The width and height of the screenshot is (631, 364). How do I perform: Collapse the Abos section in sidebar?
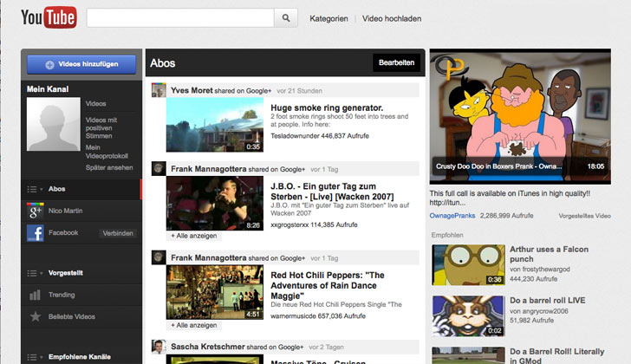click(x=33, y=188)
